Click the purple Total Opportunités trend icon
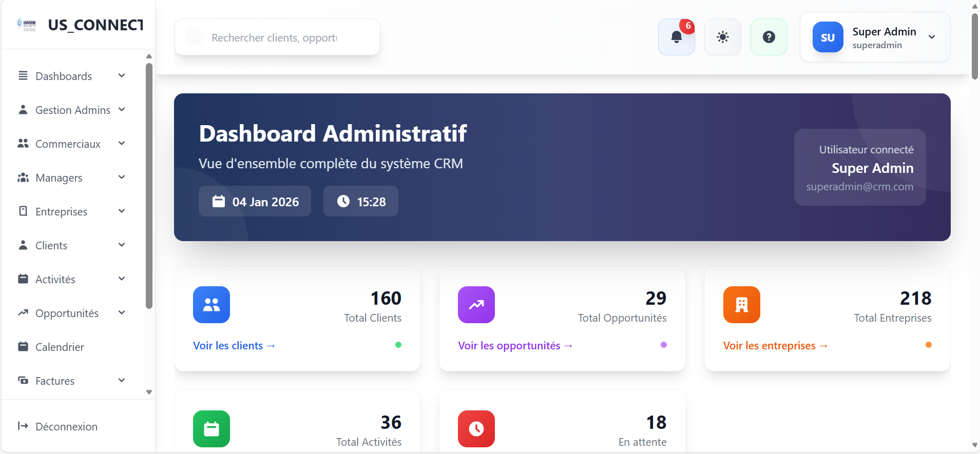 pyautogui.click(x=476, y=305)
